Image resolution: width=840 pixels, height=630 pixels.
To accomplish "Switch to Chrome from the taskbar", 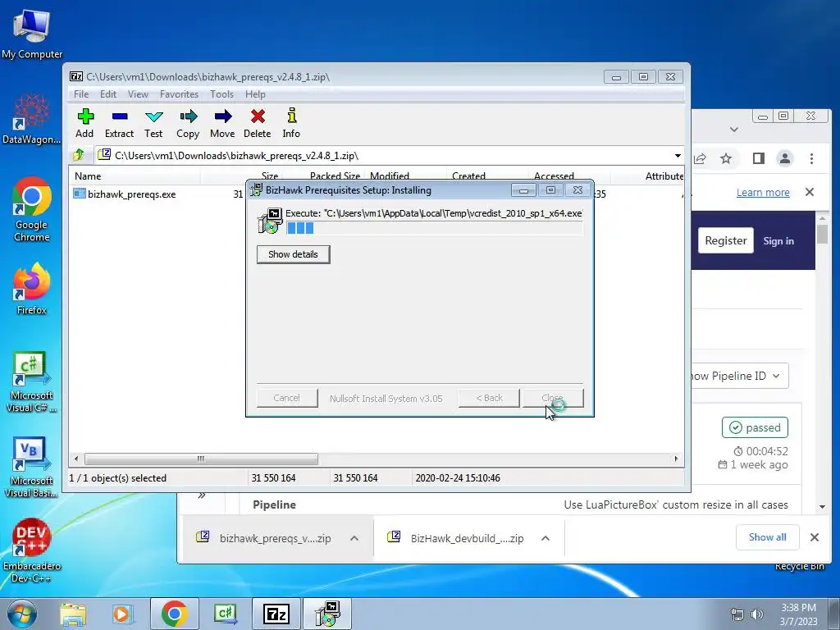I will click(174, 614).
